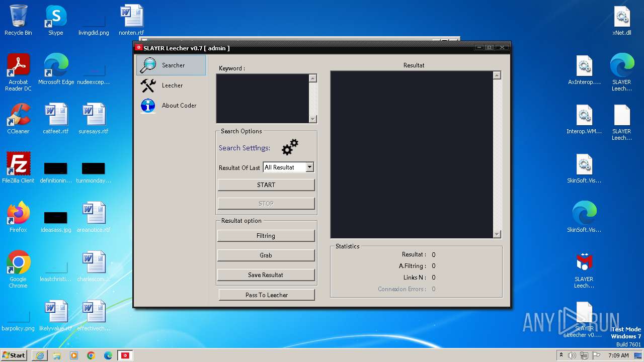Image resolution: width=644 pixels, height=362 pixels.
Task: Open Internet Explorer from the taskbar
Action: pyautogui.click(x=40, y=355)
